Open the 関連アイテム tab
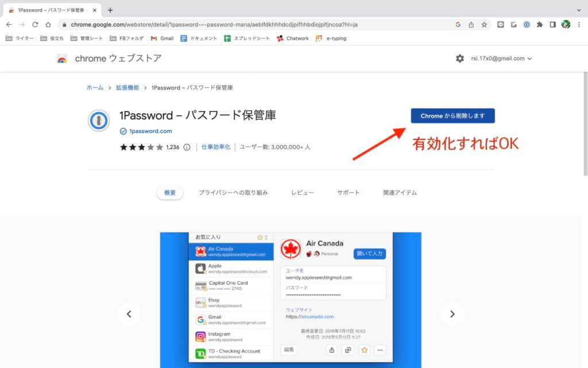The image size is (588, 368). click(x=400, y=193)
